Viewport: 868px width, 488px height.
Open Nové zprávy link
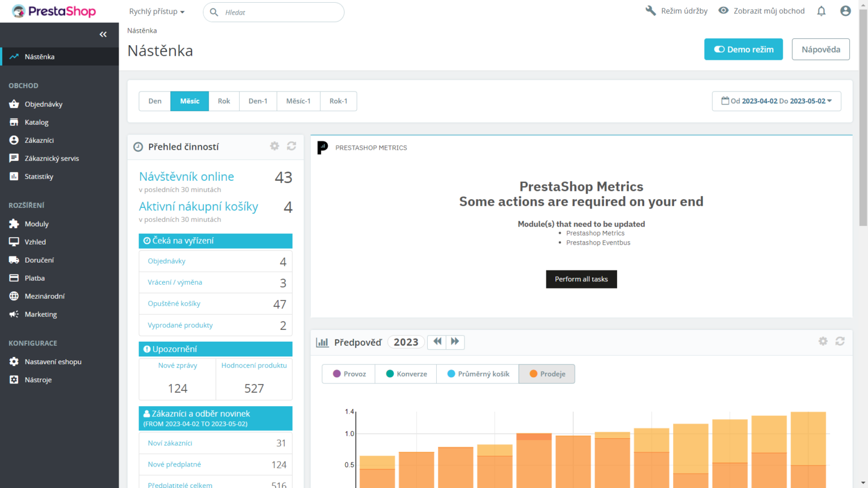pos(177,365)
